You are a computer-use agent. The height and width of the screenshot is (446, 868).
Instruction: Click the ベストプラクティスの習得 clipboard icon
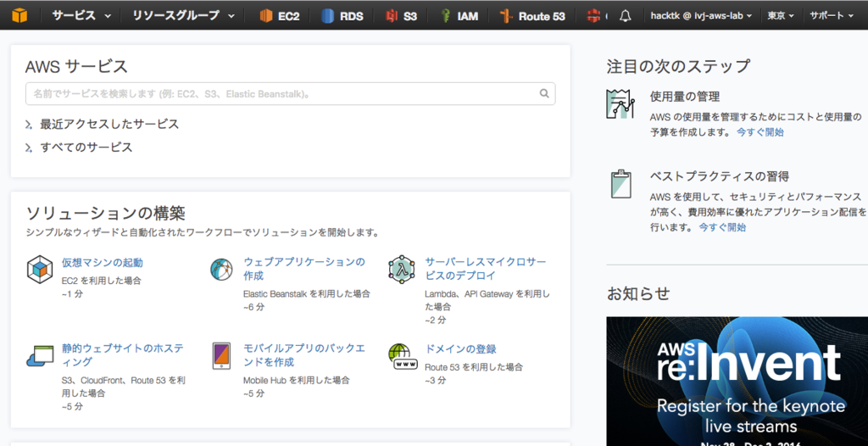(621, 184)
